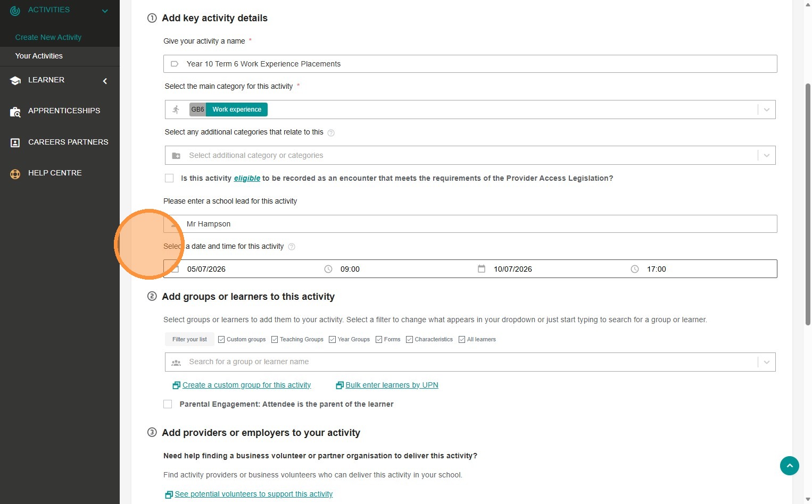Open the group or learner search dropdown arrow
Viewport: 812px width, 504px height.
point(767,362)
